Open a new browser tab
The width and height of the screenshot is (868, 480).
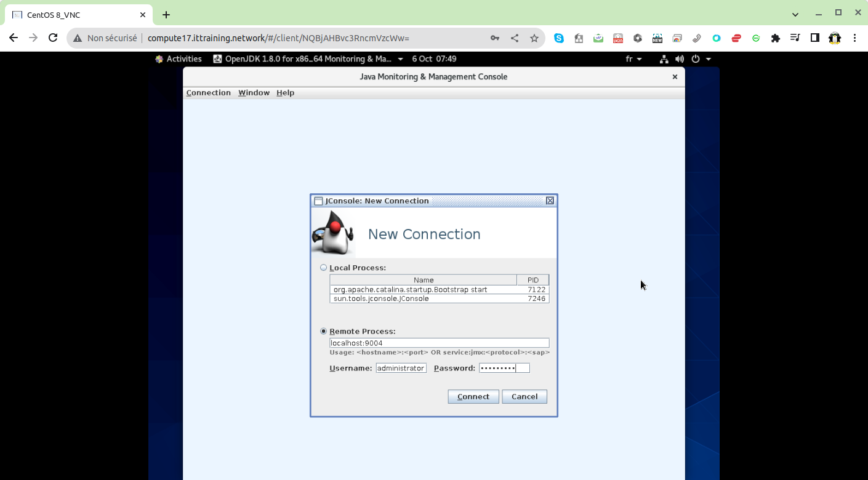[166, 15]
